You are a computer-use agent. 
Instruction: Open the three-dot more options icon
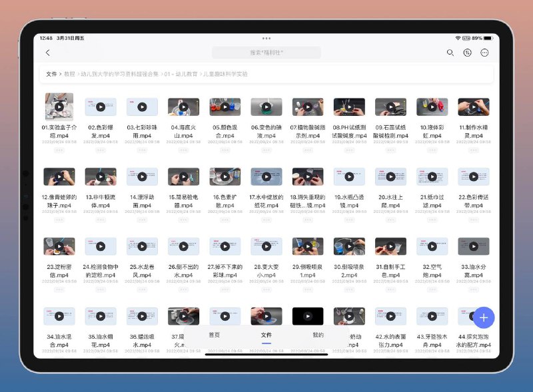pos(485,53)
